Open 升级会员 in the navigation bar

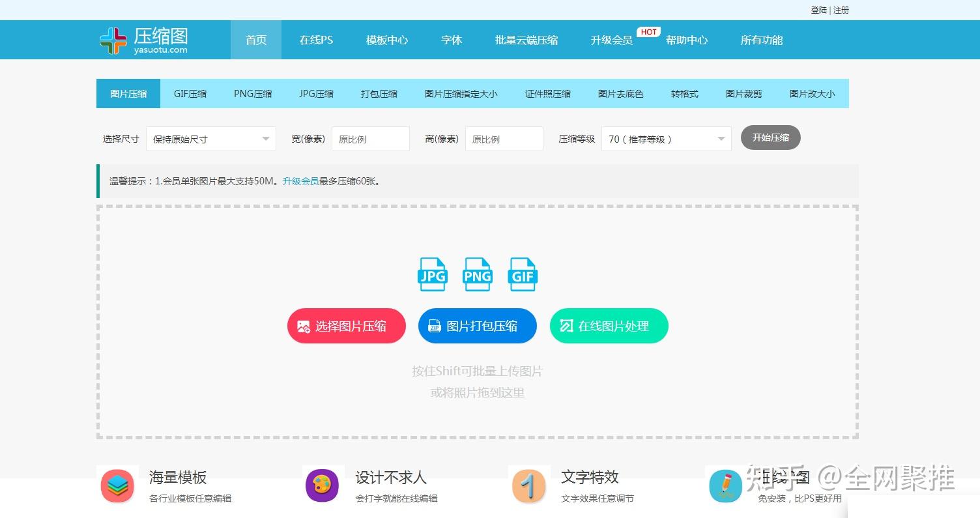click(611, 40)
